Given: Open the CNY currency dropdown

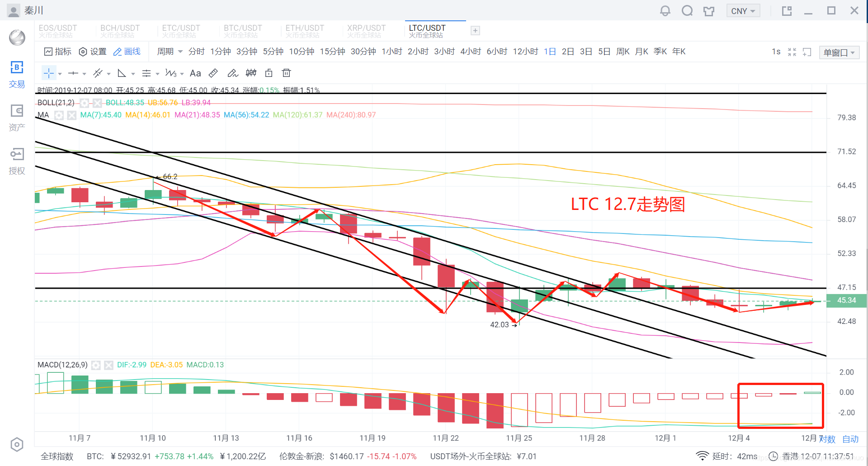Looking at the screenshot, I should tap(743, 11).
